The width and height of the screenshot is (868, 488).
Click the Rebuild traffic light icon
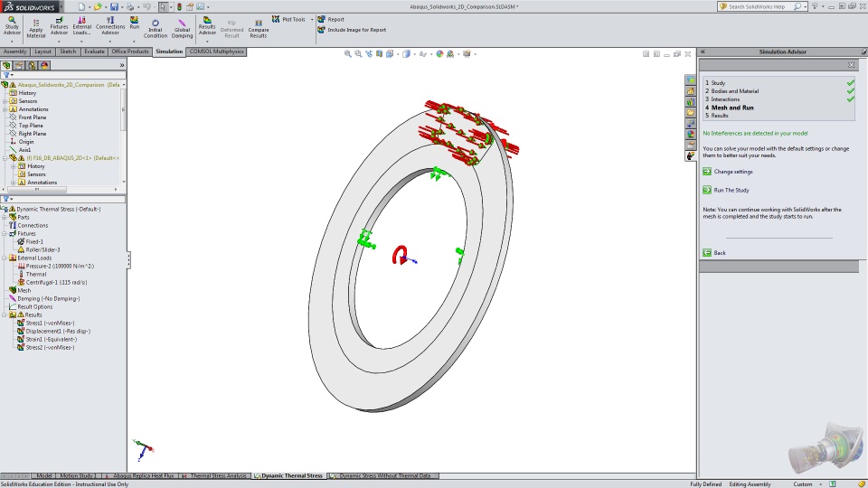coord(179,6)
